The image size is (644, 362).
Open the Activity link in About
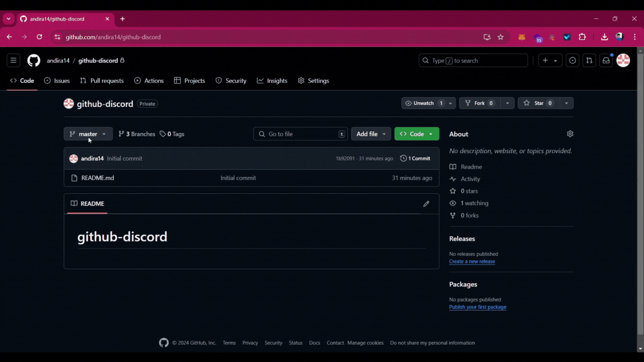(470, 179)
